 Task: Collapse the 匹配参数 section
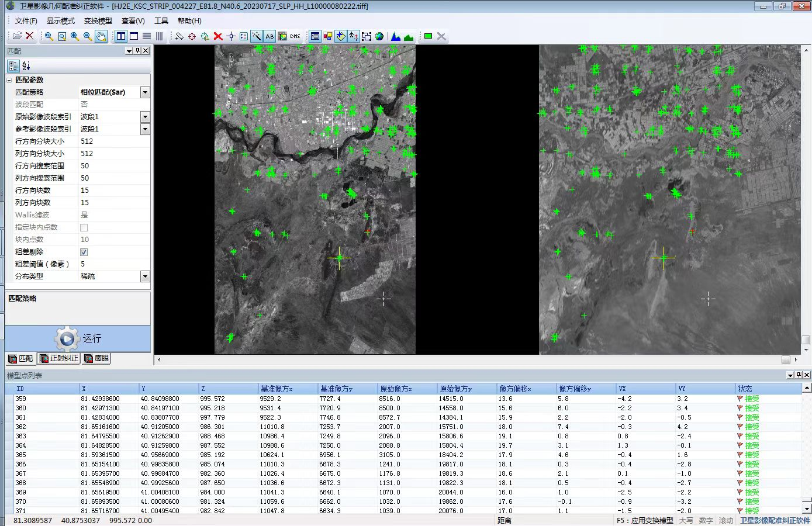pyautogui.click(x=9, y=80)
